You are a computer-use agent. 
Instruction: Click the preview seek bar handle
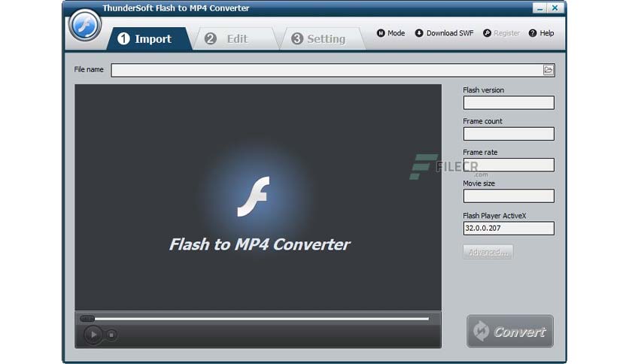(x=87, y=319)
